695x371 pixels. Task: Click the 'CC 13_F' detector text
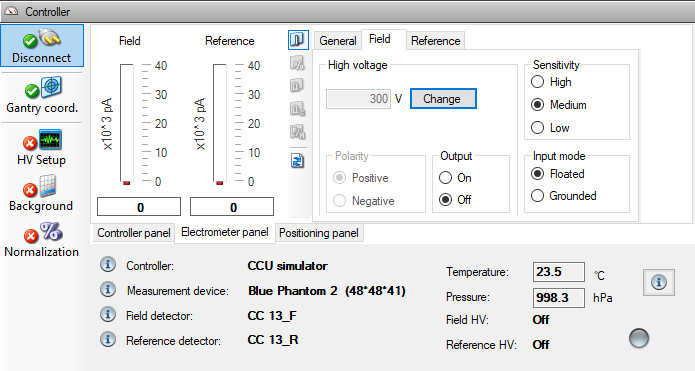pyautogui.click(x=272, y=316)
